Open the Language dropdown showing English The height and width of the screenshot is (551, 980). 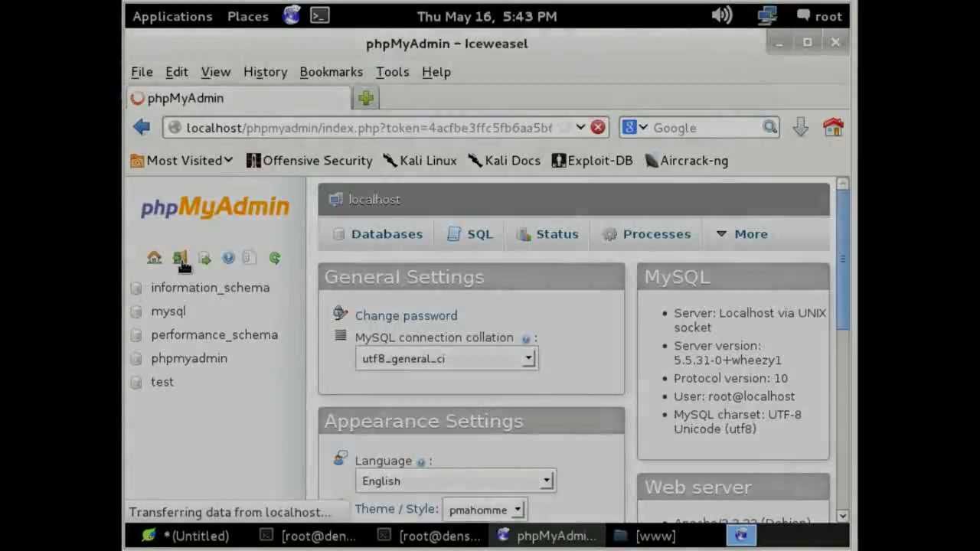455,481
